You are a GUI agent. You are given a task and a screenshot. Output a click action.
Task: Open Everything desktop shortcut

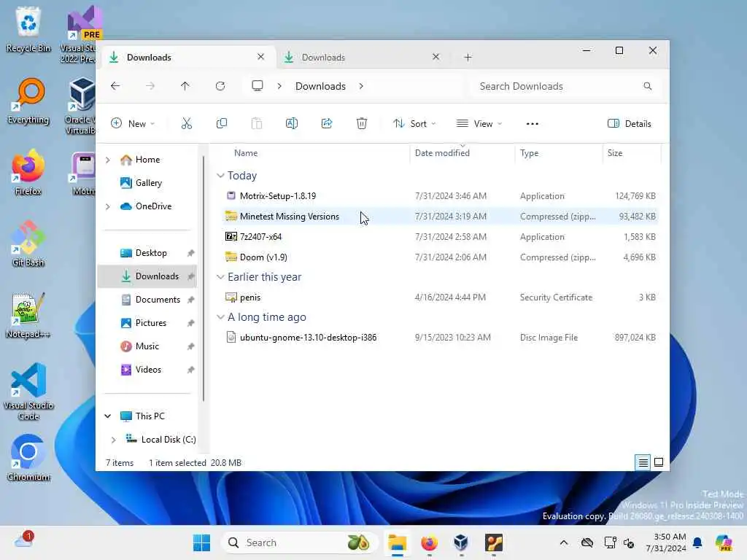point(28,102)
